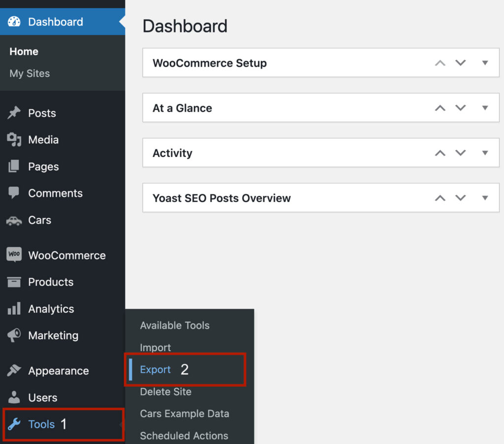Open My Sites
The height and width of the screenshot is (444, 504).
[x=30, y=73]
